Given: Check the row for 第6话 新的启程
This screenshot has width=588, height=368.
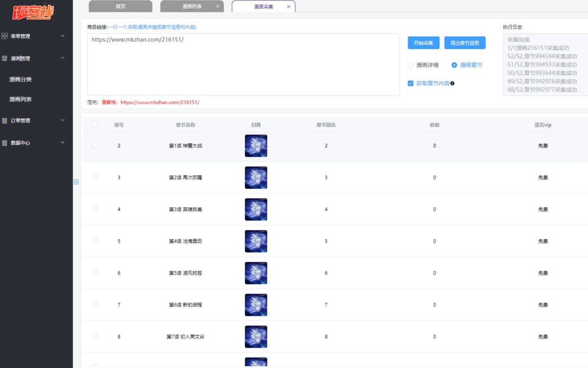Looking at the screenshot, I should 95,304.
